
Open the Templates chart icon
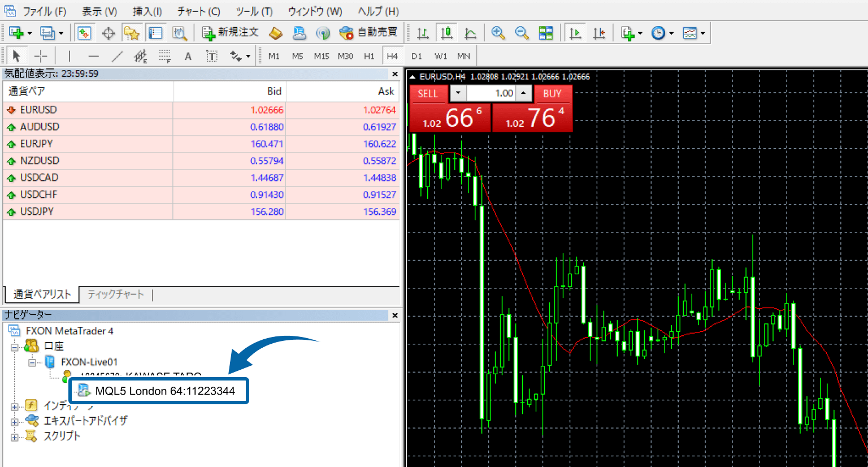[690, 33]
